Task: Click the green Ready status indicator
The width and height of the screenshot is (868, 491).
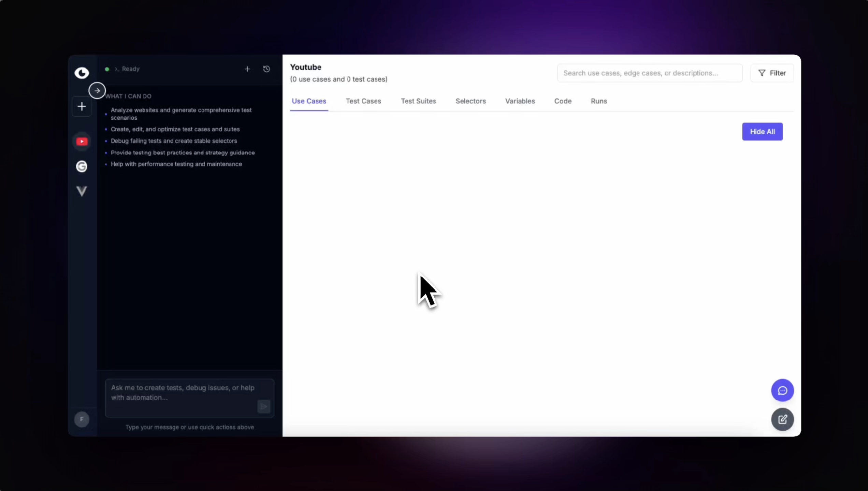Action: (x=107, y=69)
